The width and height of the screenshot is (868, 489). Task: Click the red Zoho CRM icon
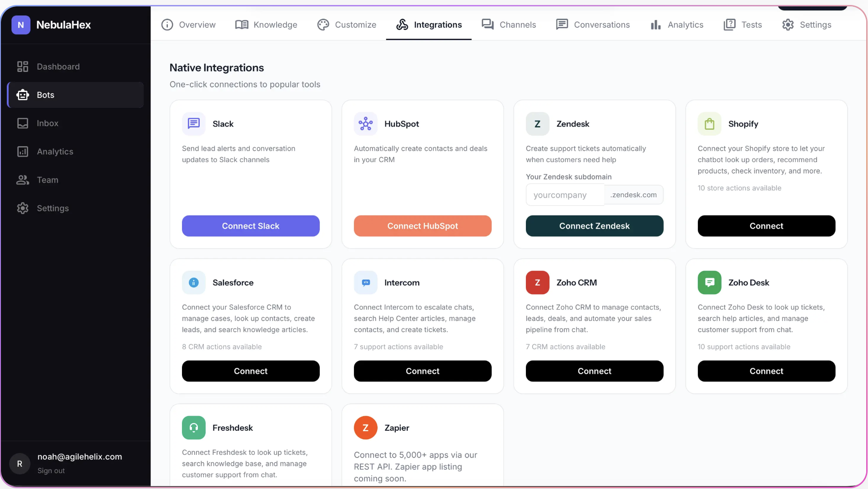[x=538, y=283]
